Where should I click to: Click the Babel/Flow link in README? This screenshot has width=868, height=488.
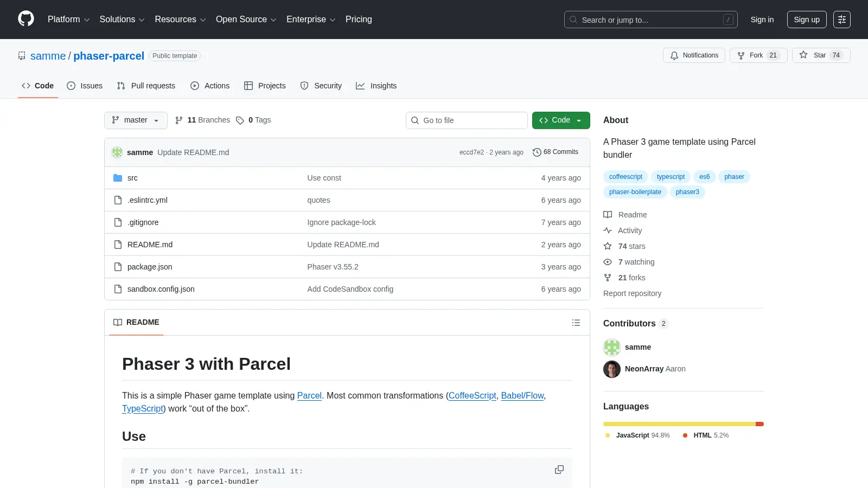point(522,396)
